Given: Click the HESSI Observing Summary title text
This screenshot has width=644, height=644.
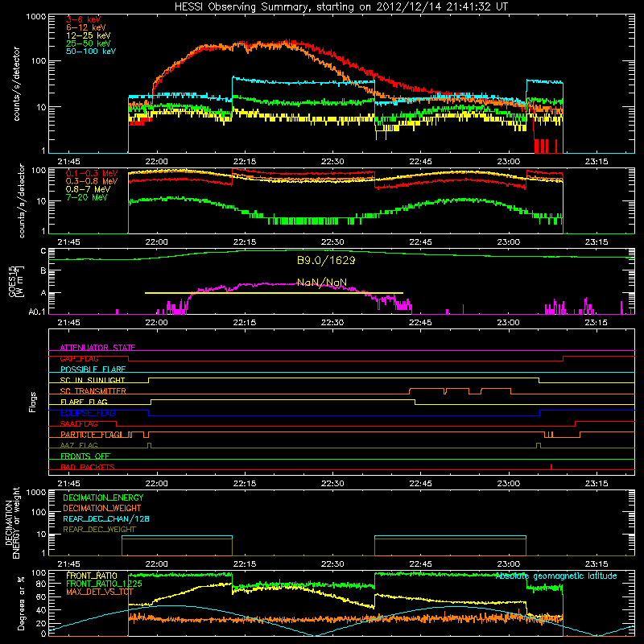Looking at the screenshot, I should click(x=341, y=6).
